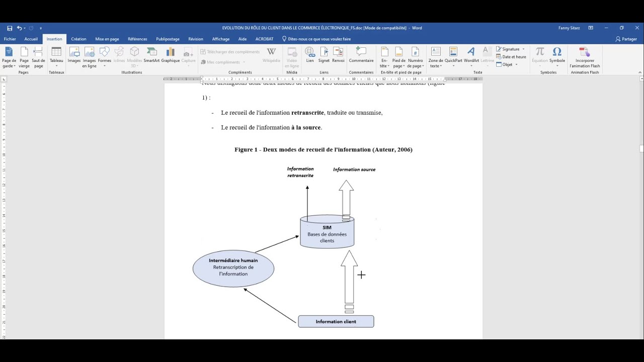
Task: Open the Page de garde gallery
Action: pos(9,57)
